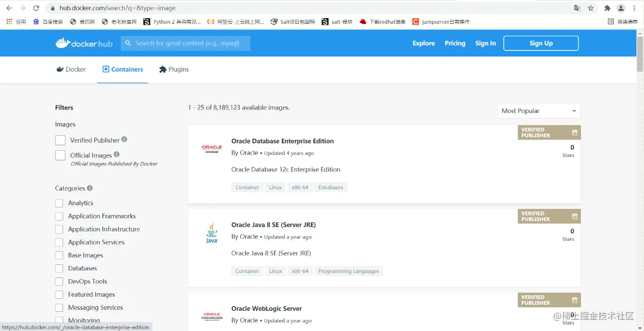Click the page vertical scrollbar
Screen dimensions: 644x331
[640, 54]
